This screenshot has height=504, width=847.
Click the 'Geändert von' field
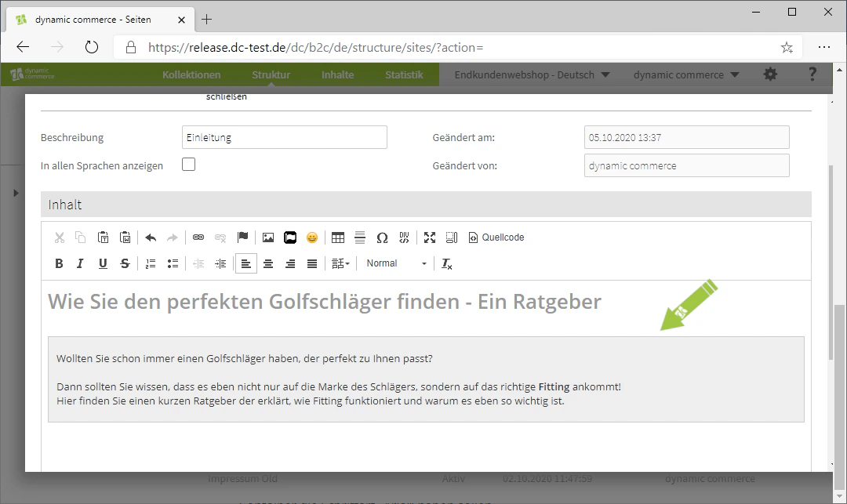coord(686,165)
